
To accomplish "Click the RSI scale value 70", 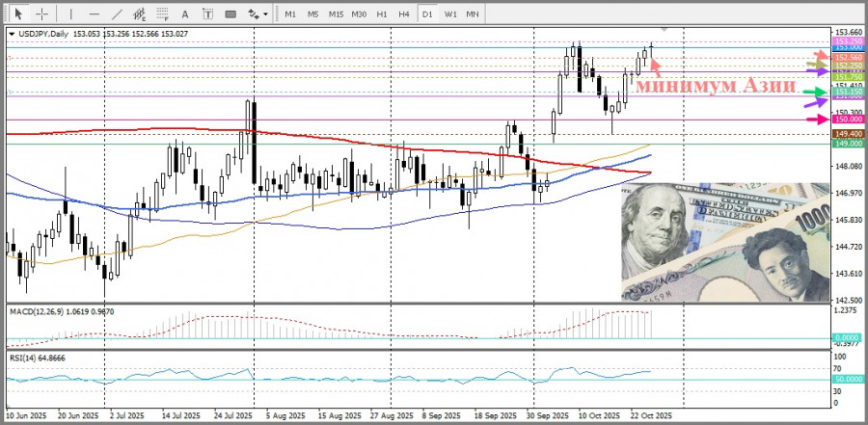I will pos(839,368).
